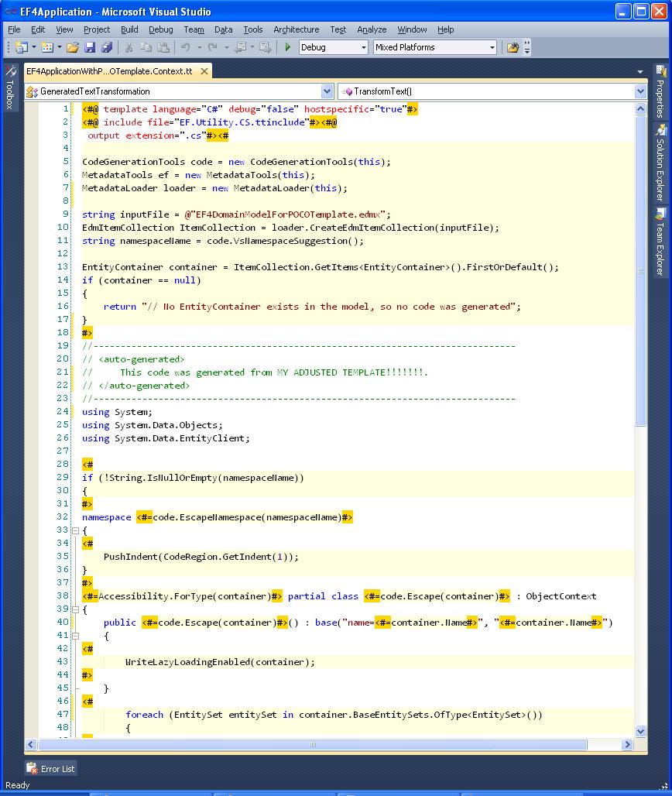Click the Navigate Backward icon

click(241, 47)
